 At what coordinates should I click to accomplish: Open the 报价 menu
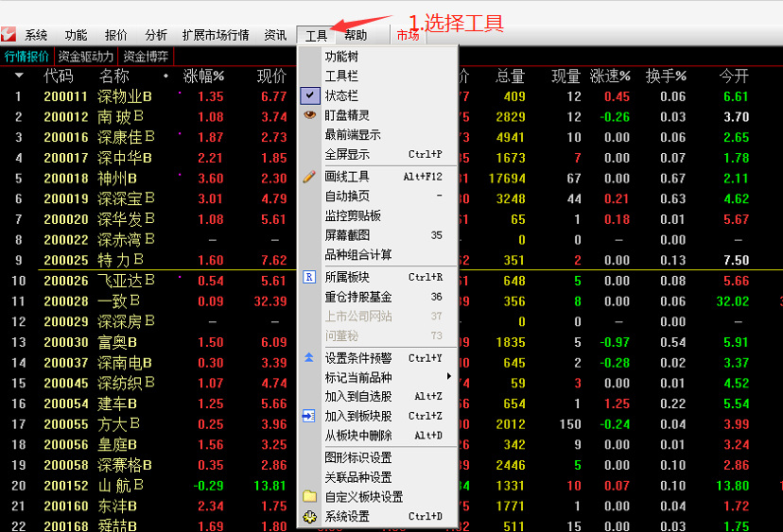pos(116,35)
